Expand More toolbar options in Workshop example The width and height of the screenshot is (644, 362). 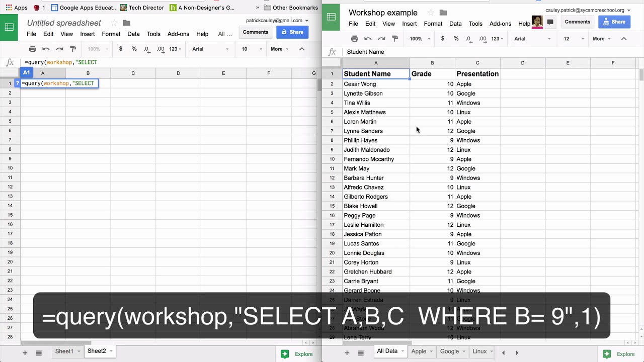click(x=602, y=39)
